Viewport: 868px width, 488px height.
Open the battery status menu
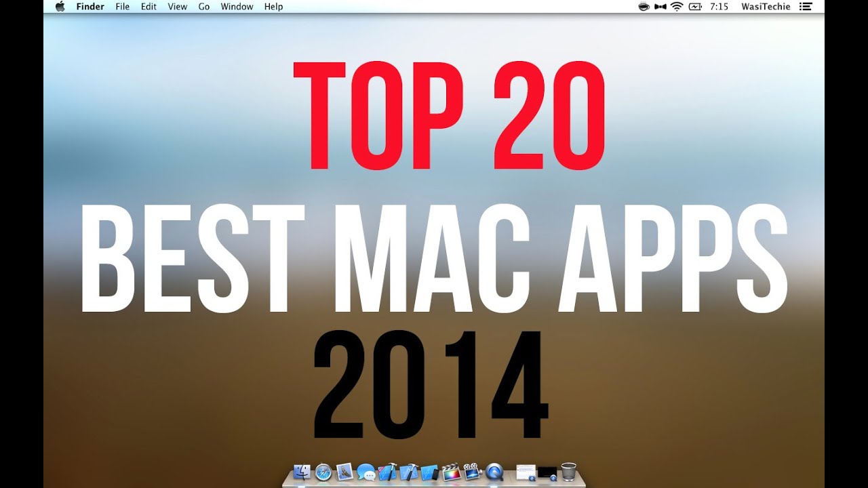(695, 7)
